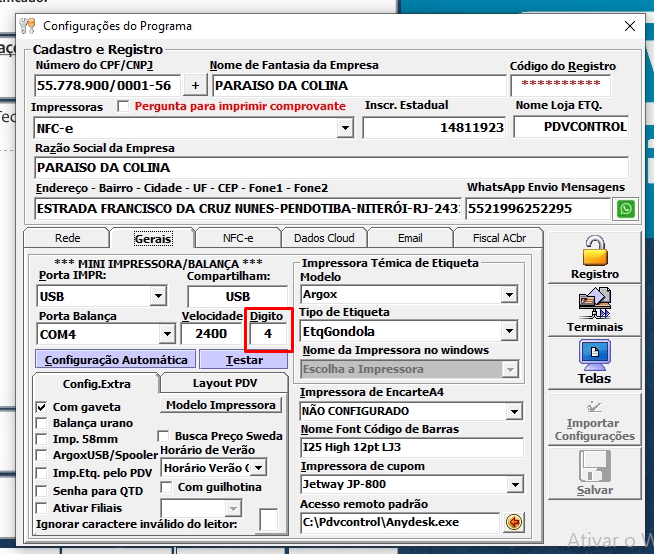The width and height of the screenshot is (654, 554).
Task: Click the Velocidade field showing 2400
Action: pos(210,334)
